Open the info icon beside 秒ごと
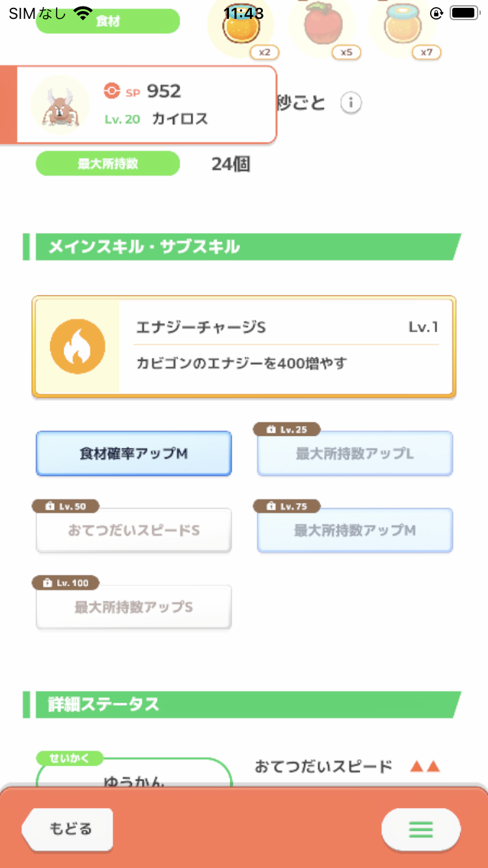Image resolution: width=488 pixels, height=868 pixels. click(351, 103)
